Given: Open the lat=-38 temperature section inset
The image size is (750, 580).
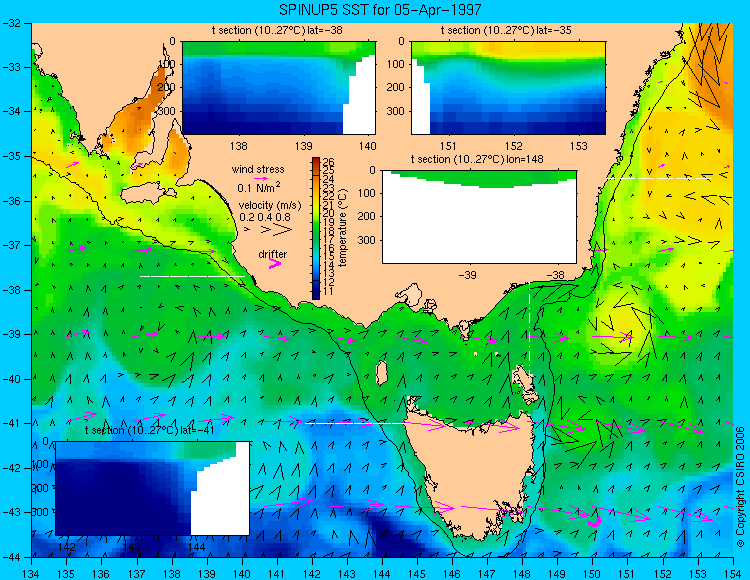Looking at the screenshot, I should pos(279,88).
